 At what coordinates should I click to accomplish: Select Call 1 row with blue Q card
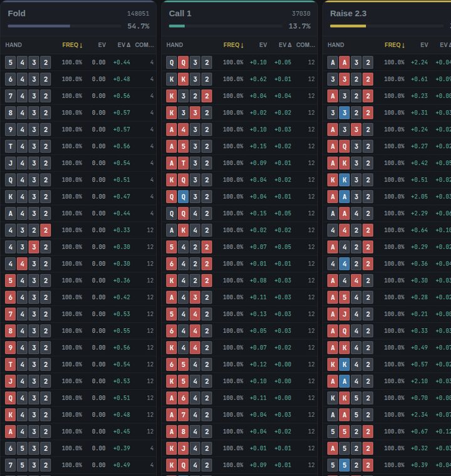[239, 197]
